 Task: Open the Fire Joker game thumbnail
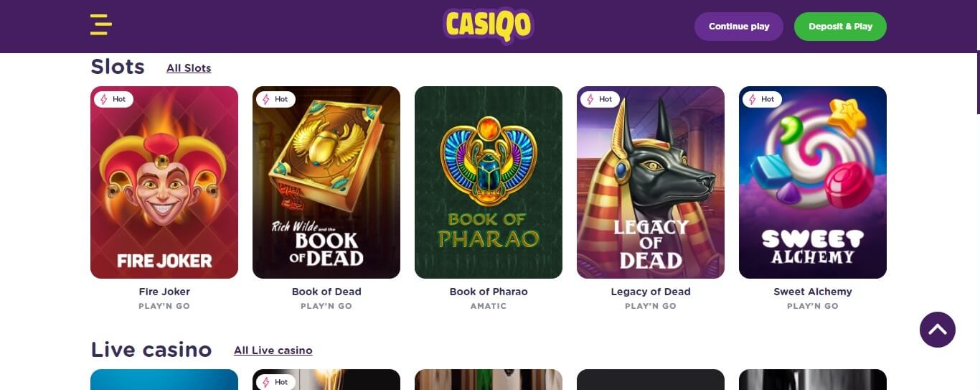(x=164, y=182)
